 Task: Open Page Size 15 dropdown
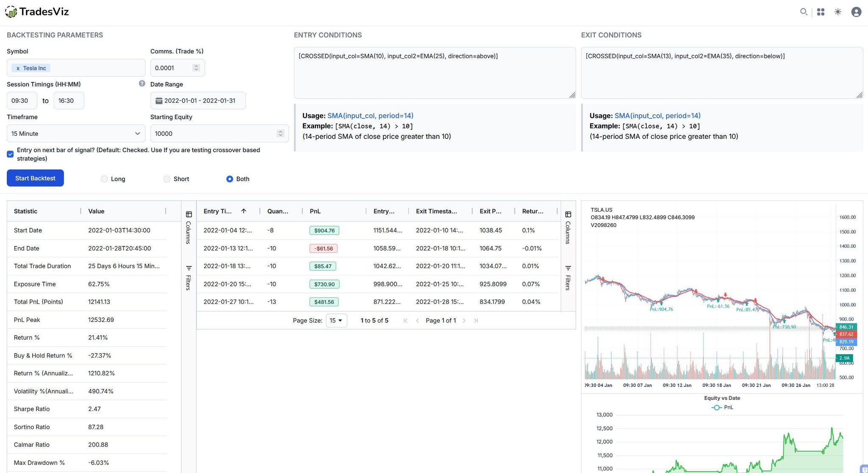point(336,321)
